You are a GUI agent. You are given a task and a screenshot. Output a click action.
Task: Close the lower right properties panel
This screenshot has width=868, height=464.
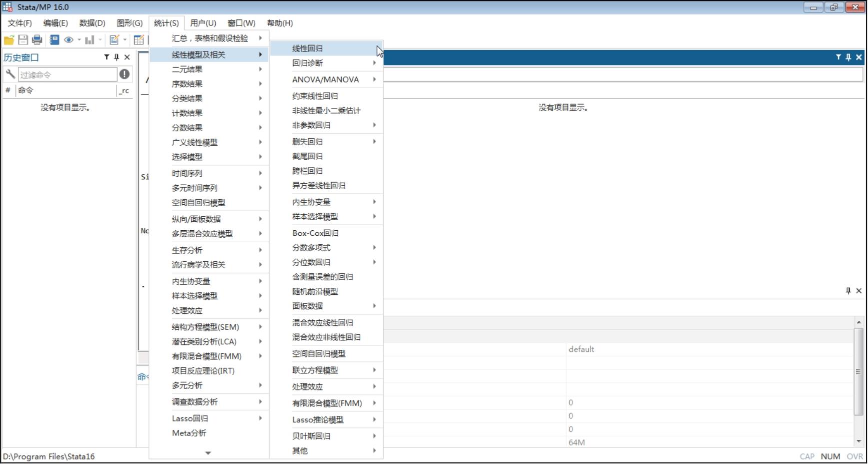(859, 291)
